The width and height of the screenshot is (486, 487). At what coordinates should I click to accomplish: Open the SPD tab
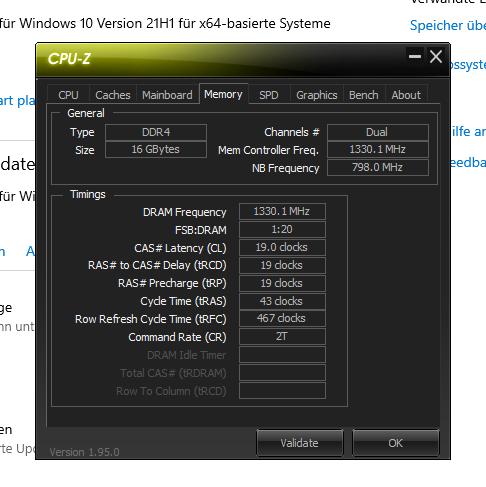tap(269, 95)
